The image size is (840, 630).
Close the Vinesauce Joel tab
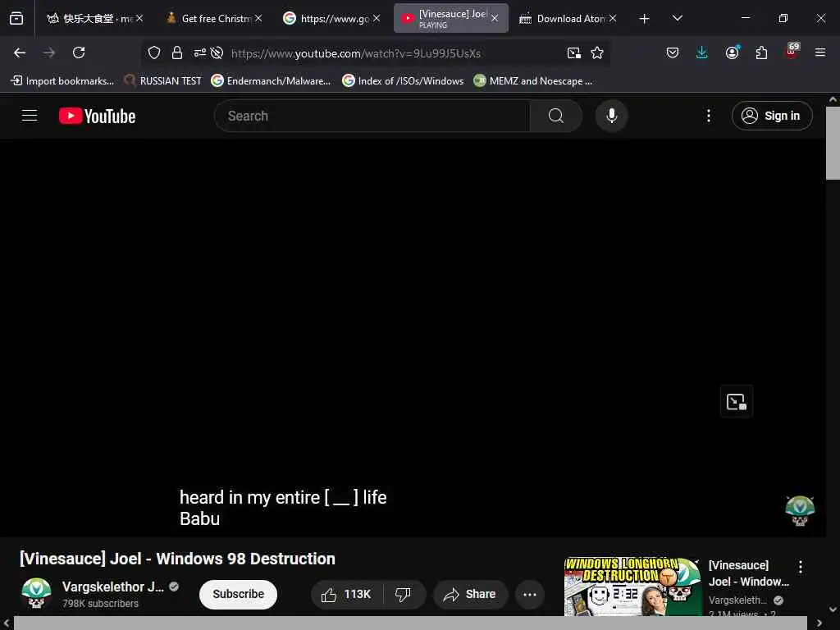pyautogui.click(x=495, y=18)
